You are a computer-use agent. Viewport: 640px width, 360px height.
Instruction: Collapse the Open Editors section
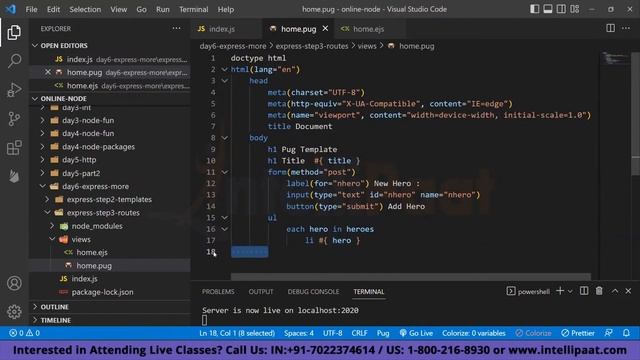coord(64,45)
